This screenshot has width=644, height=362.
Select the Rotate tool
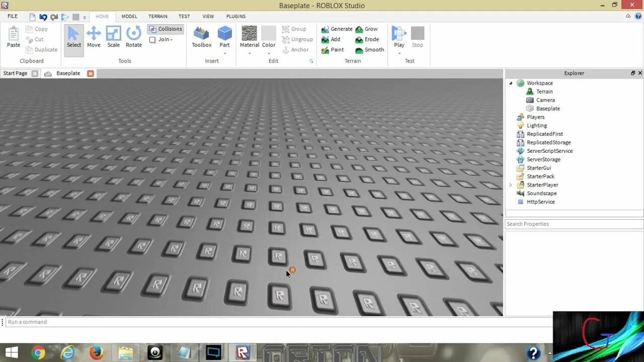(x=134, y=37)
